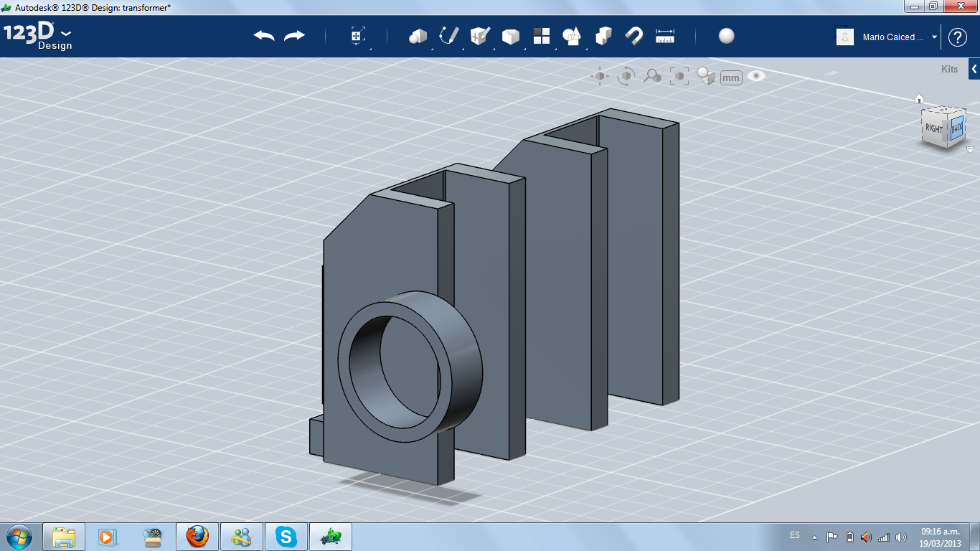Select the Zoom magnifier tool

(x=652, y=76)
